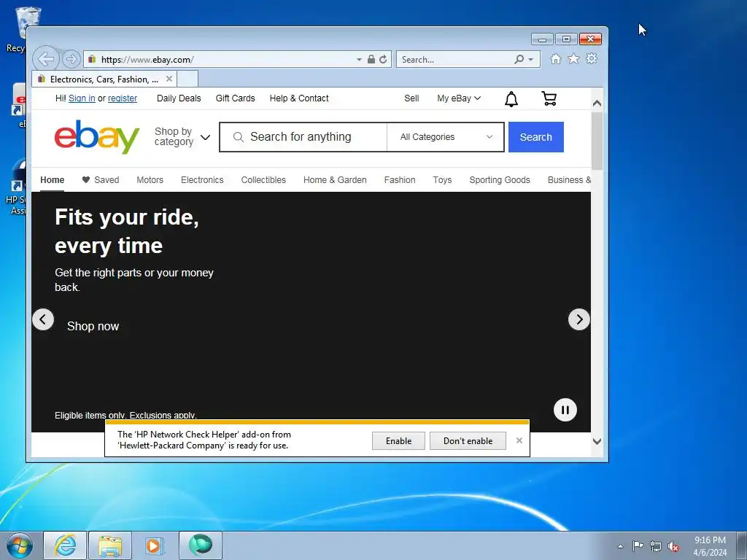Dismiss the add-on notification bar
Image resolution: width=747 pixels, height=560 pixels.
point(519,440)
